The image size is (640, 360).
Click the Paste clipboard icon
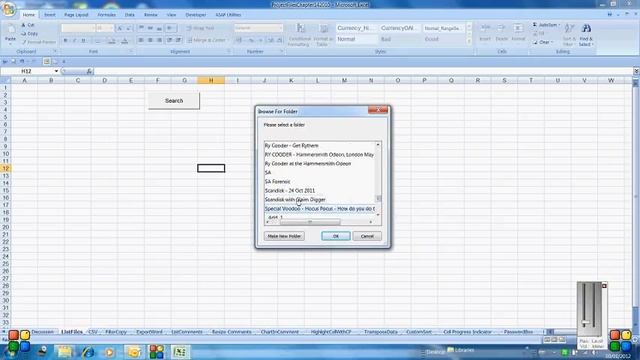click(11, 30)
